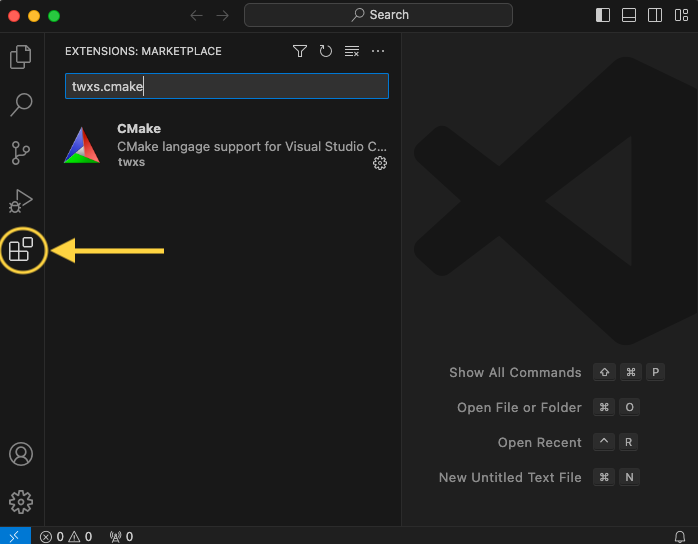The image size is (698, 544).
Task: Click the Open Recent label
Action: (540, 443)
